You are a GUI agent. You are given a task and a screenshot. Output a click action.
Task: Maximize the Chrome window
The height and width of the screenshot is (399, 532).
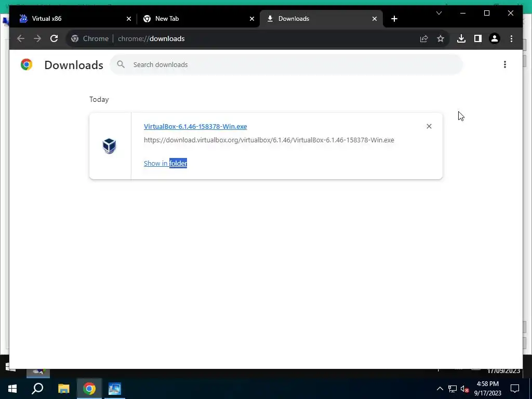pyautogui.click(x=486, y=13)
